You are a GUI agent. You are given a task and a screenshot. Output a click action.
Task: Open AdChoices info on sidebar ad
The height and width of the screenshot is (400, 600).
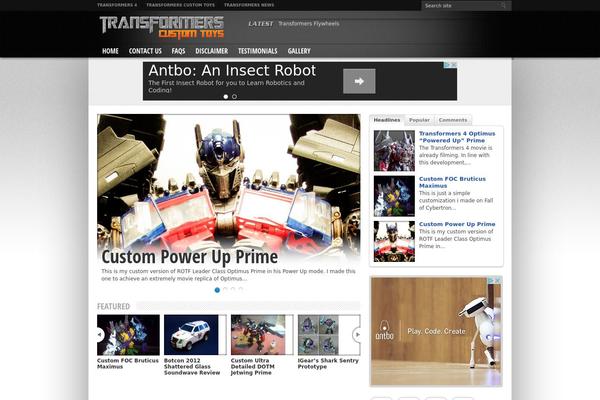[491, 281]
